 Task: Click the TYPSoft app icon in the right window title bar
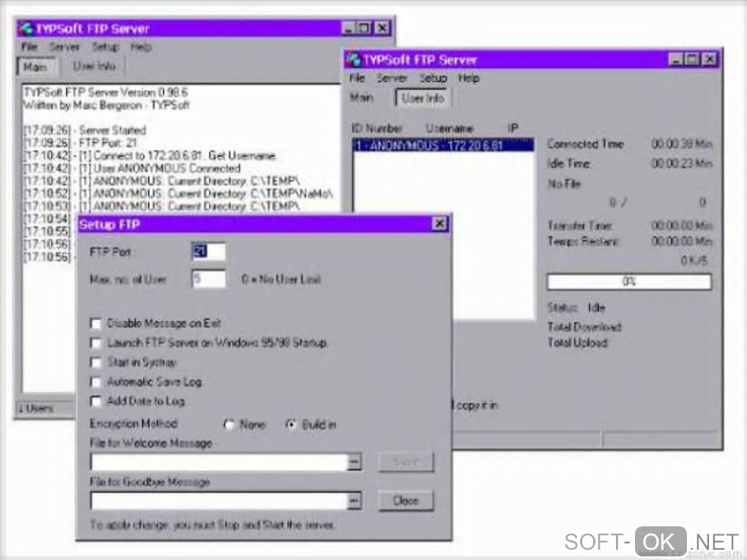353,59
